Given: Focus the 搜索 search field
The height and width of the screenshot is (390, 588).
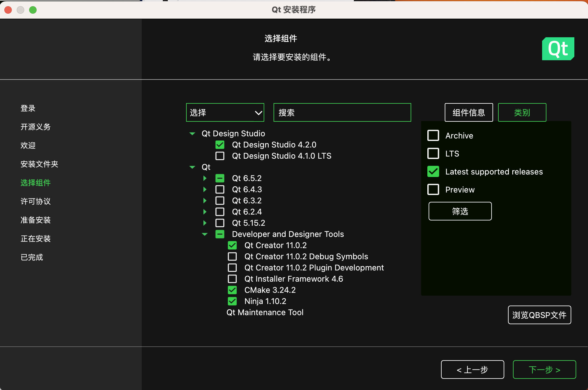Looking at the screenshot, I should coord(342,112).
